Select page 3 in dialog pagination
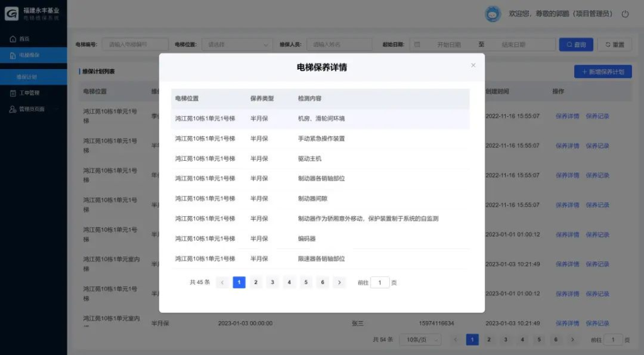 272,283
